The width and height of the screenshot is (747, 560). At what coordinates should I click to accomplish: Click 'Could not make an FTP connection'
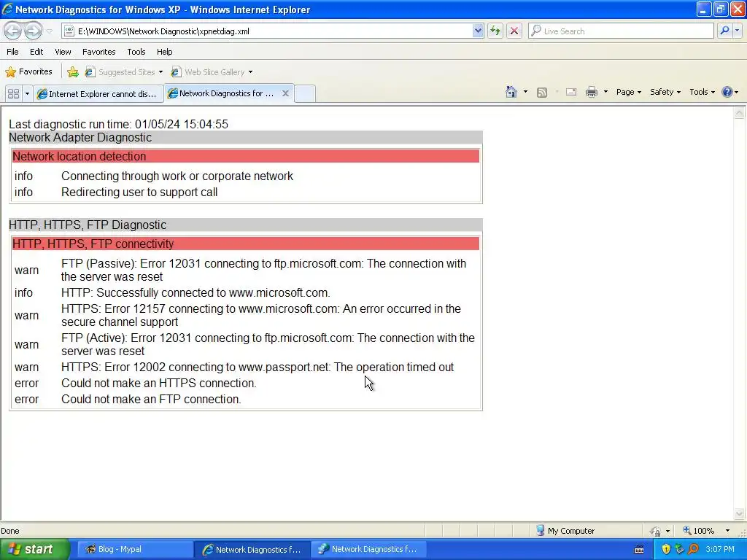tap(151, 400)
